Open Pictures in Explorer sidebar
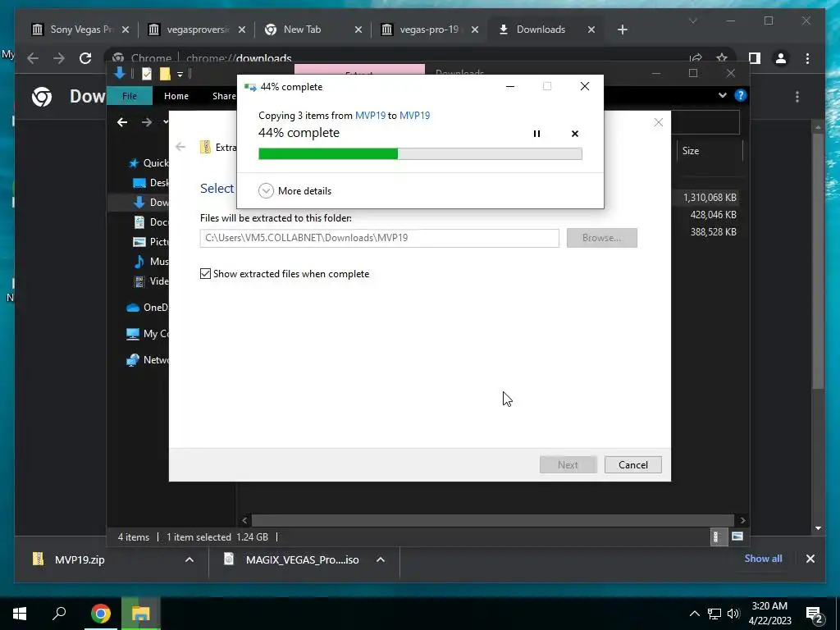 point(151,242)
